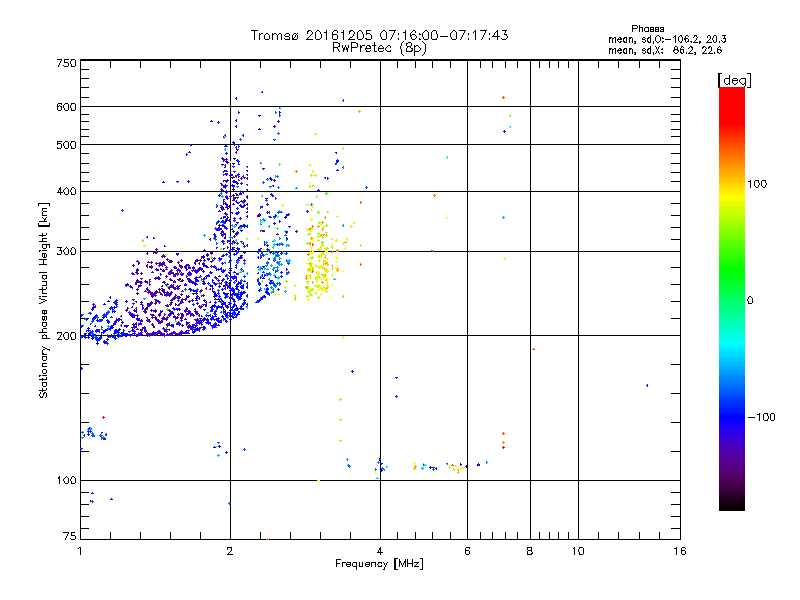Click the red point just right of 8 MHz
800x600 pixels.
[534, 349]
